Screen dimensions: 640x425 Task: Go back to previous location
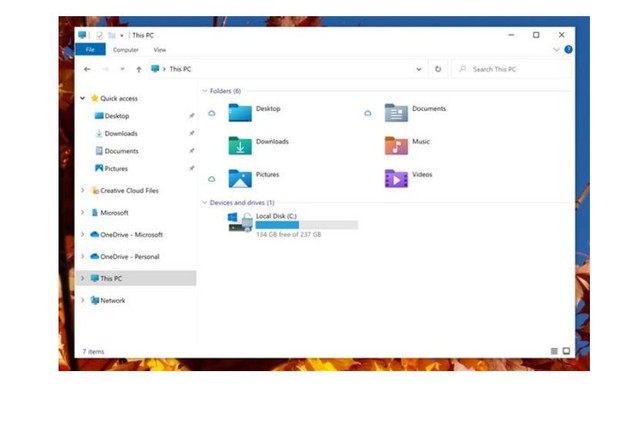point(87,69)
